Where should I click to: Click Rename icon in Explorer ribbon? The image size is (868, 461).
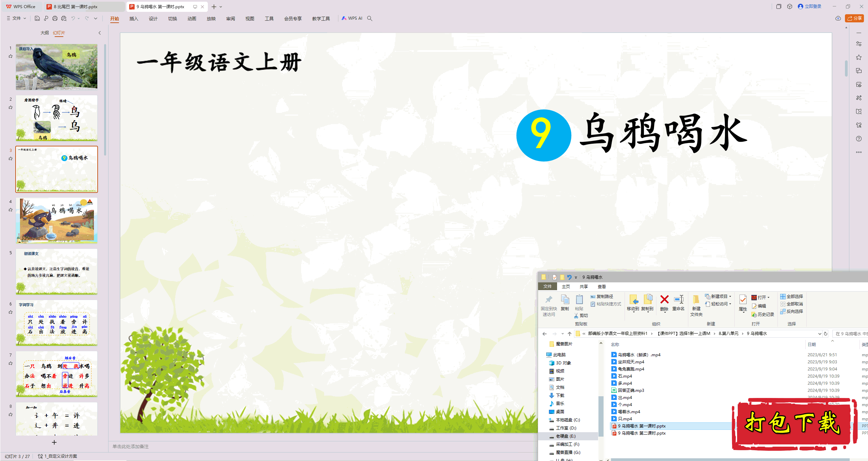(x=678, y=299)
